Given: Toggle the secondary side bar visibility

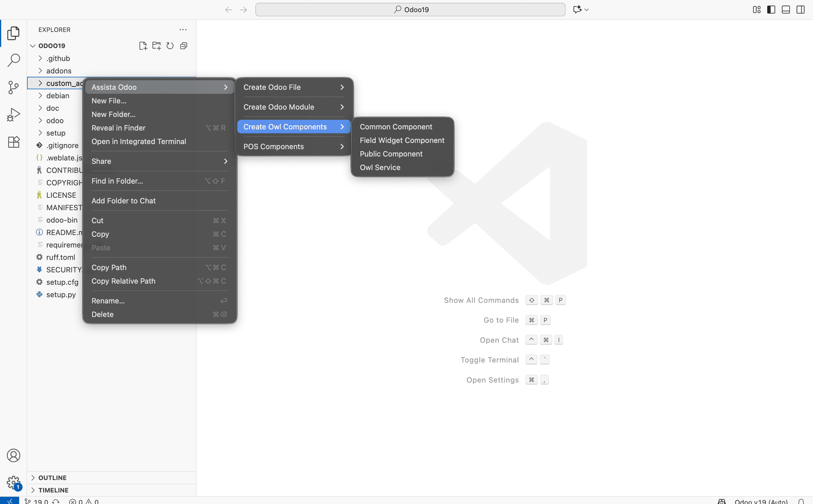Looking at the screenshot, I should [x=800, y=9].
